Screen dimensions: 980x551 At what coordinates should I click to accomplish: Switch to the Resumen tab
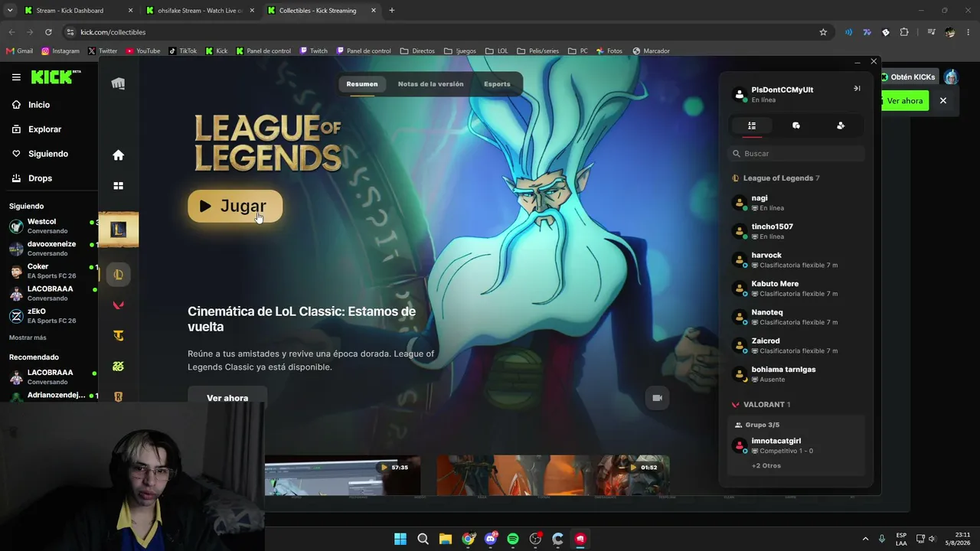tap(362, 84)
